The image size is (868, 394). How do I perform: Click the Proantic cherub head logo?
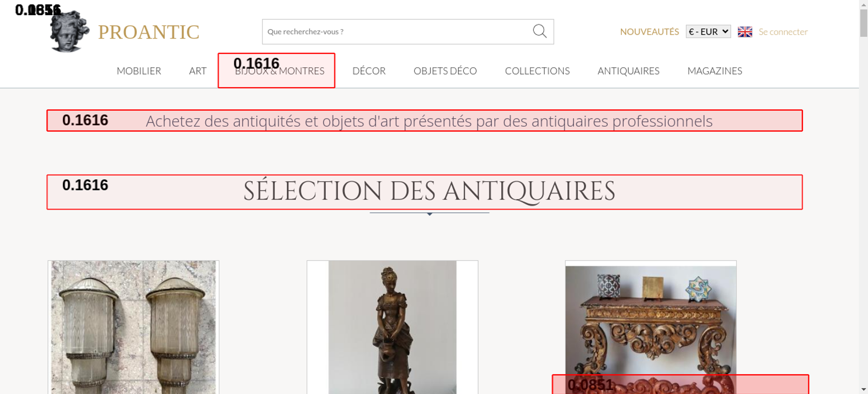[69, 32]
